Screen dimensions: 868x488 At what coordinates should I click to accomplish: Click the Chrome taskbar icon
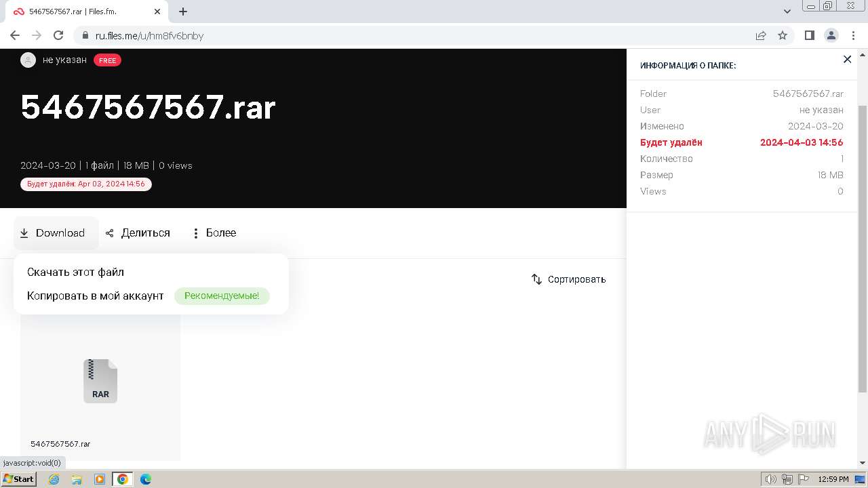tap(123, 479)
